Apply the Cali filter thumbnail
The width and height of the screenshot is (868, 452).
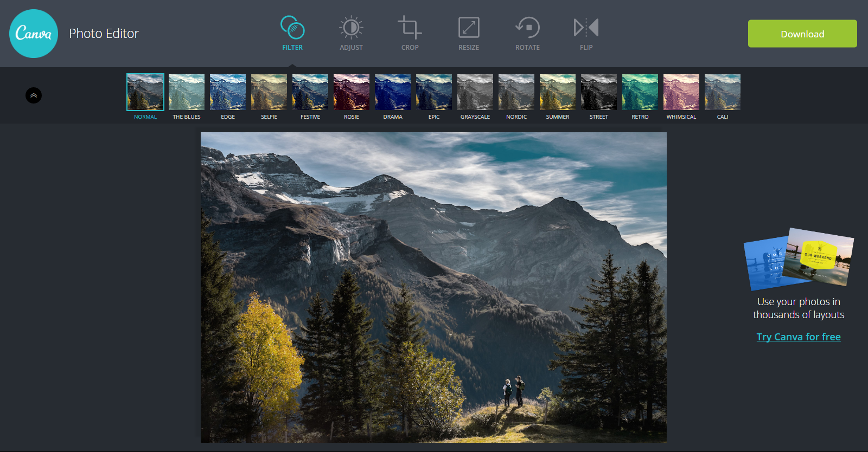[x=723, y=92]
